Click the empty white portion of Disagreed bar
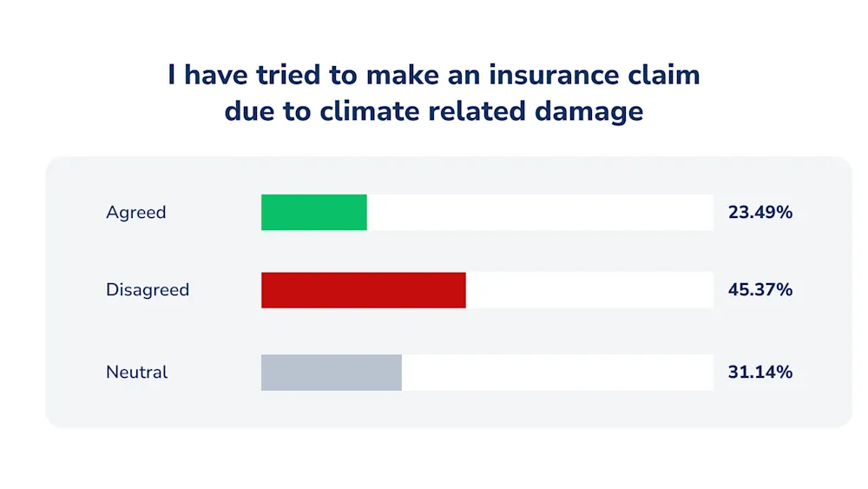 (x=589, y=289)
